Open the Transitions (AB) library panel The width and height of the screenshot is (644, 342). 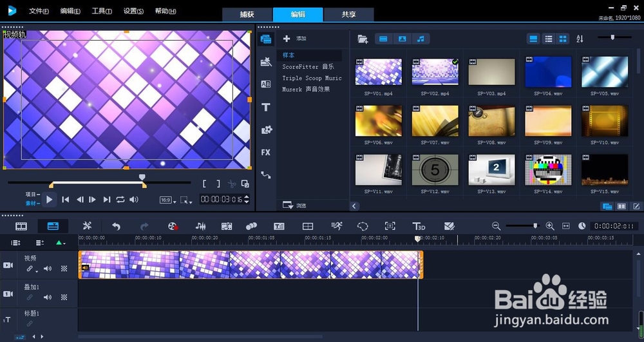tap(266, 84)
